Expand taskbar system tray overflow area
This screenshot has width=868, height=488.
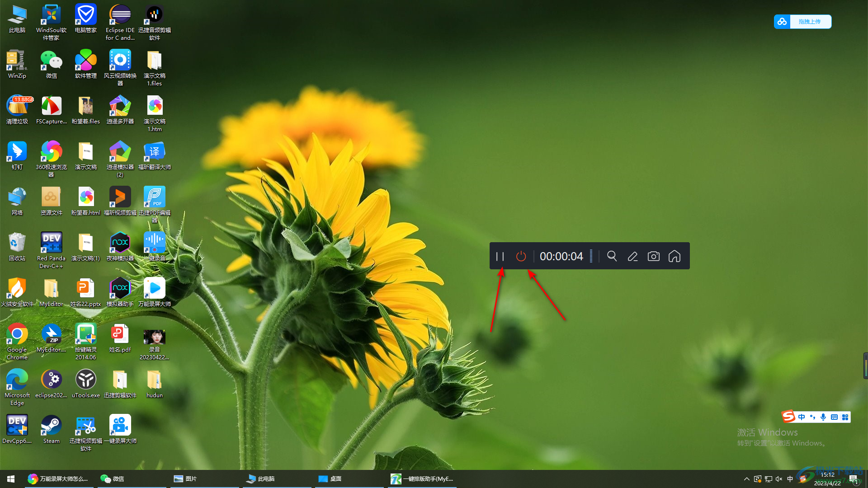(x=747, y=479)
